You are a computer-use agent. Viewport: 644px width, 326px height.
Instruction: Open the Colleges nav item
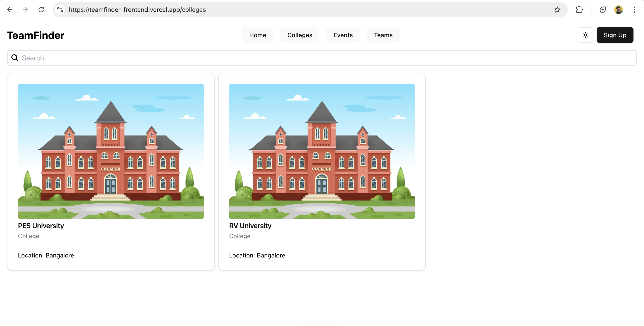(299, 35)
